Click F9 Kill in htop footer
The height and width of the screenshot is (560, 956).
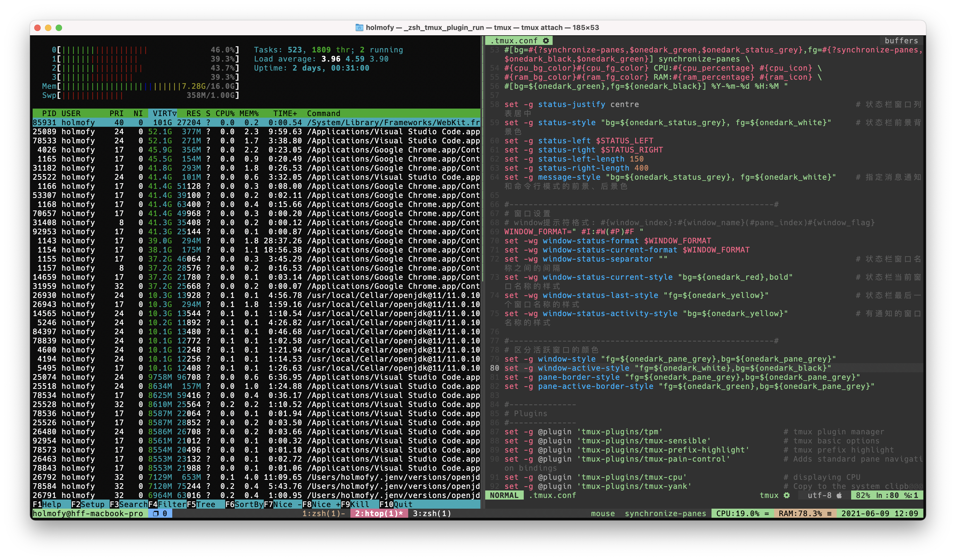tap(360, 504)
